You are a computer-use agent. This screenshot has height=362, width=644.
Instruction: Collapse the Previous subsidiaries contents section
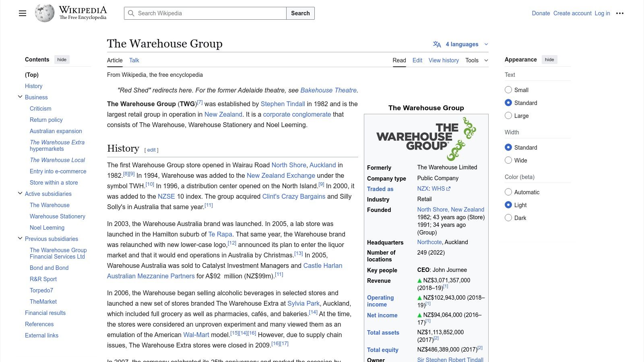pos(20,239)
